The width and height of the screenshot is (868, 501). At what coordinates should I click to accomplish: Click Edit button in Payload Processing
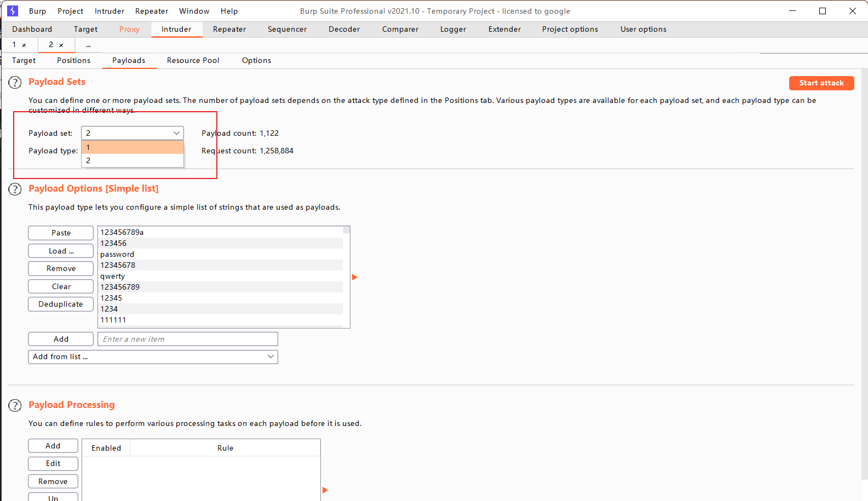click(x=53, y=463)
